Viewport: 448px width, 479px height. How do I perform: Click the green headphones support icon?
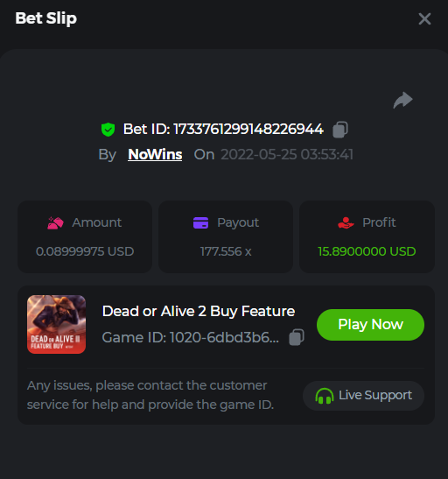(325, 396)
